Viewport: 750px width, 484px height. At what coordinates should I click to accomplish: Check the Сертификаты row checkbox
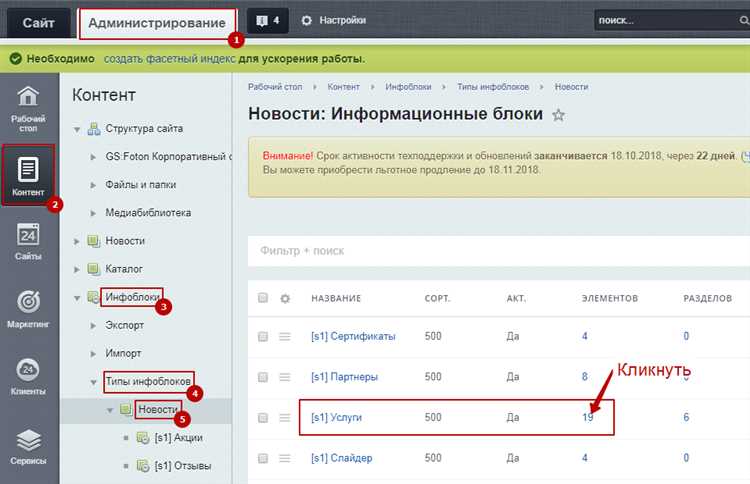[263, 337]
